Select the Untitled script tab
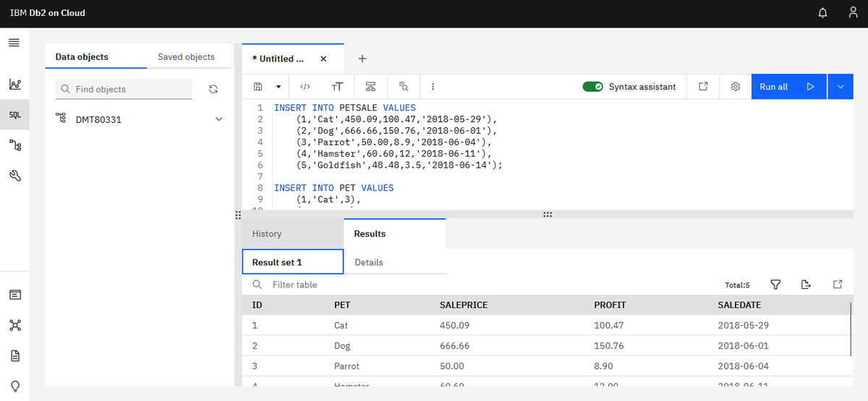Image resolution: width=868 pixels, height=401 pixels. pos(278,59)
